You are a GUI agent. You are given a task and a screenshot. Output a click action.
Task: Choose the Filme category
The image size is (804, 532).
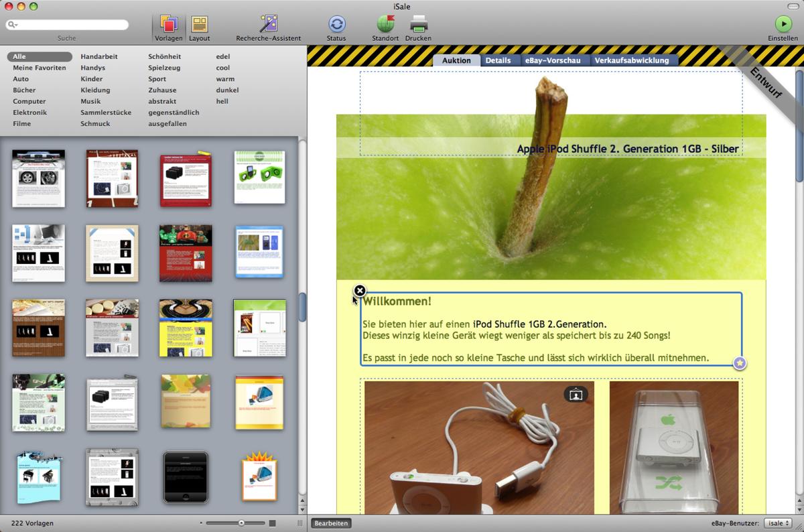22,124
